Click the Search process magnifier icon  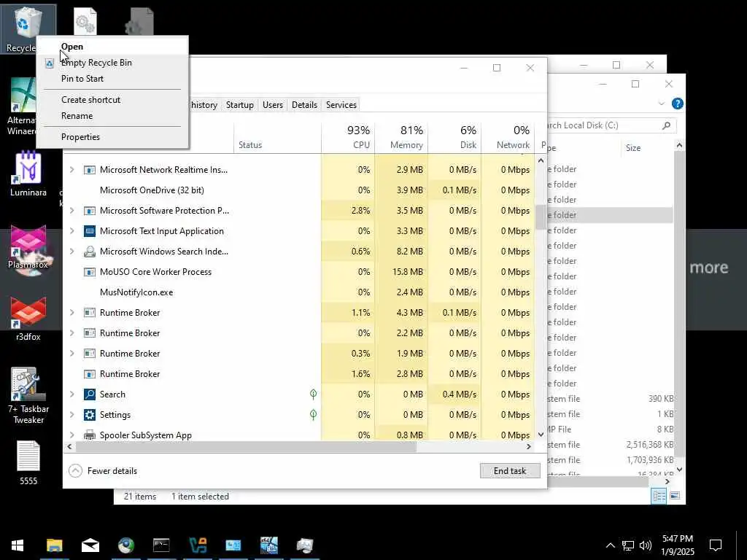(90, 394)
